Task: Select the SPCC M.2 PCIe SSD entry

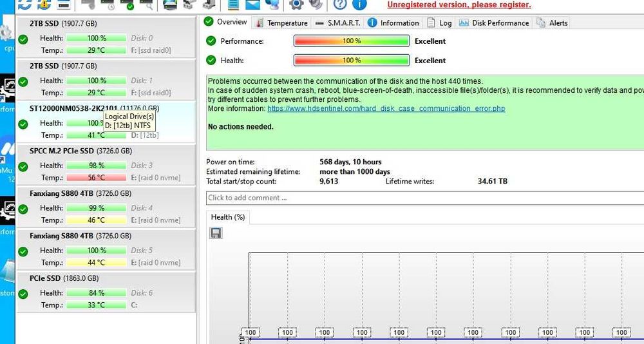Action: click(106, 165)
